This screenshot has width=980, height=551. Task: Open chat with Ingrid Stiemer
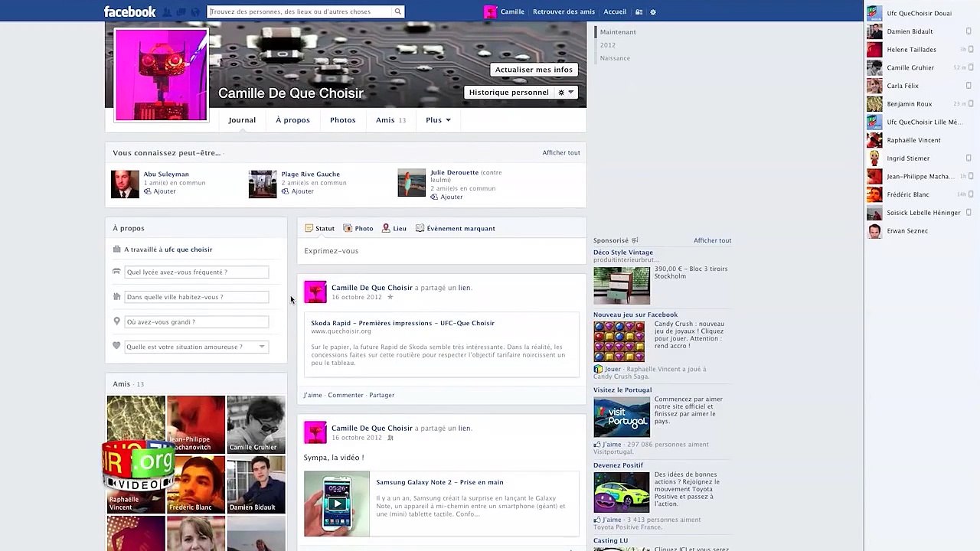tap(922, 158)
